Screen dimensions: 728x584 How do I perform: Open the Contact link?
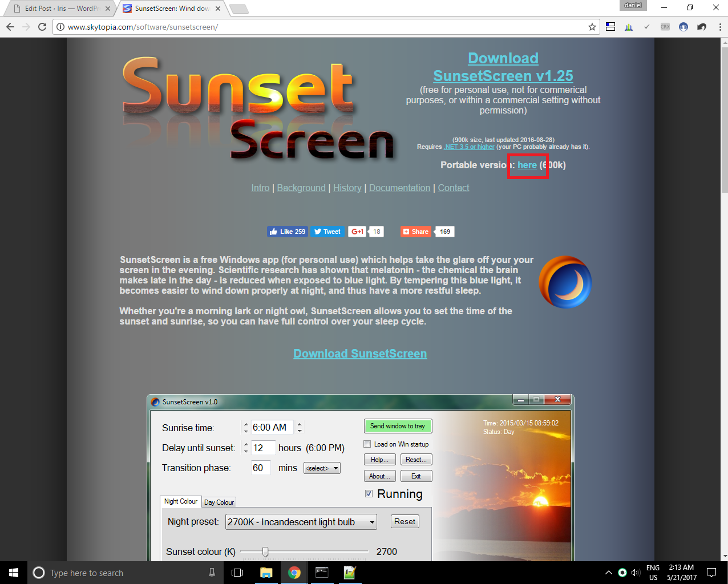tap(454, 188)
